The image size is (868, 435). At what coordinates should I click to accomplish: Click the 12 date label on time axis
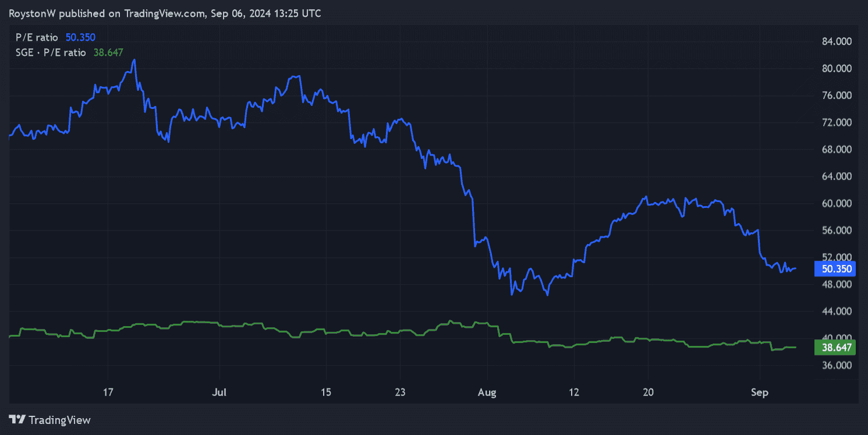point(573,392)
